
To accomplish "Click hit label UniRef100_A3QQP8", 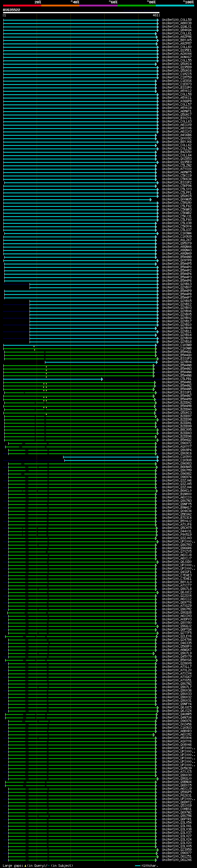I will 177,101.
